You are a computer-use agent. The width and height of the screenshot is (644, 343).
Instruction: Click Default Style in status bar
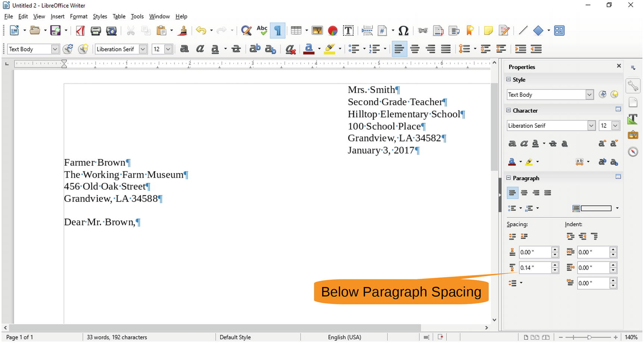point(235,337)
